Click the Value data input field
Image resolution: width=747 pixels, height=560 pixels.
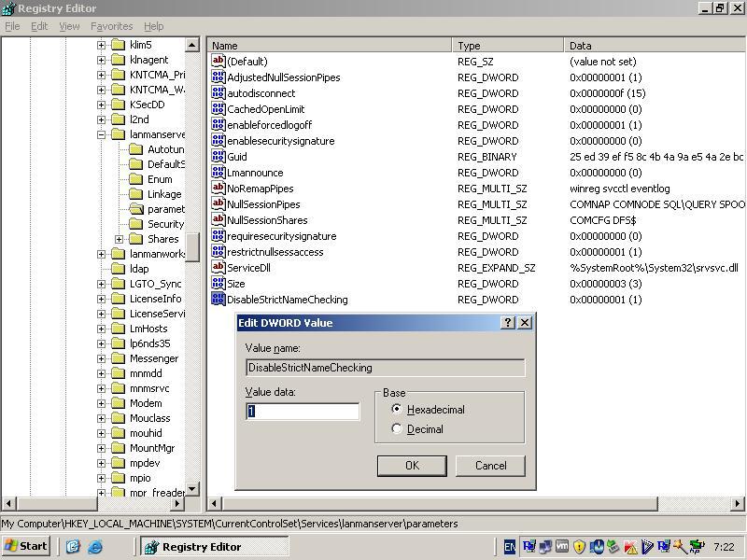point(303,411)
